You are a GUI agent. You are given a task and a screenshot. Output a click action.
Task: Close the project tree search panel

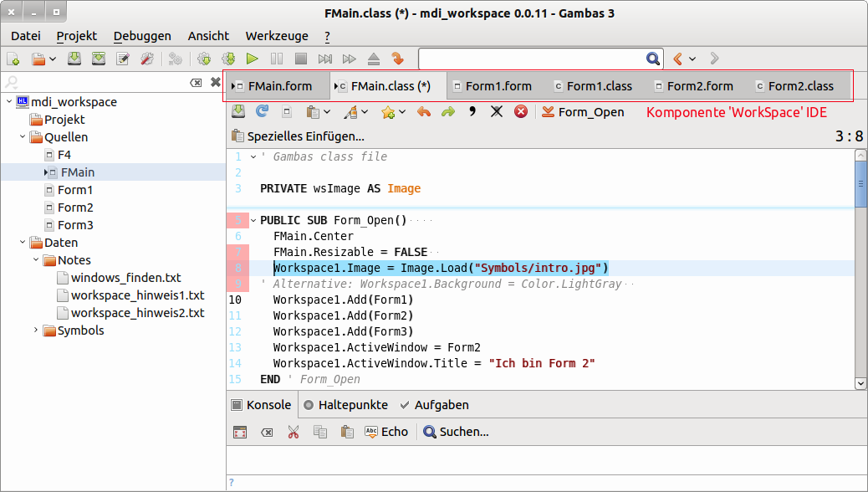click(x=215, y=82)
